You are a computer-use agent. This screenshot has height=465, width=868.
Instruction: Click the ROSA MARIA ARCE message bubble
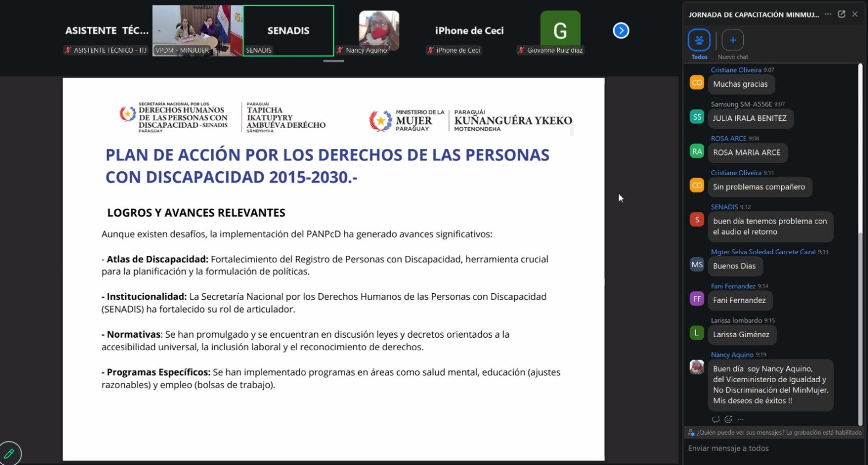[x=747, y=153]
